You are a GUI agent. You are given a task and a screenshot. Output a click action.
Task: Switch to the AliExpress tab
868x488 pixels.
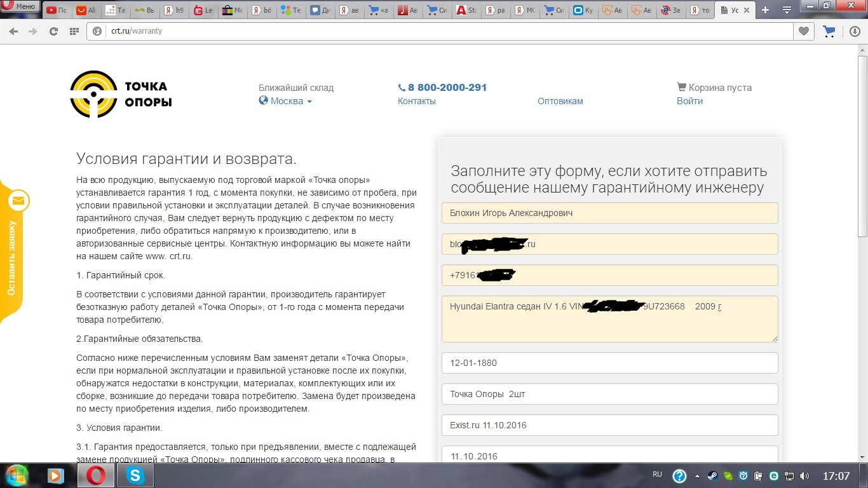86,10
